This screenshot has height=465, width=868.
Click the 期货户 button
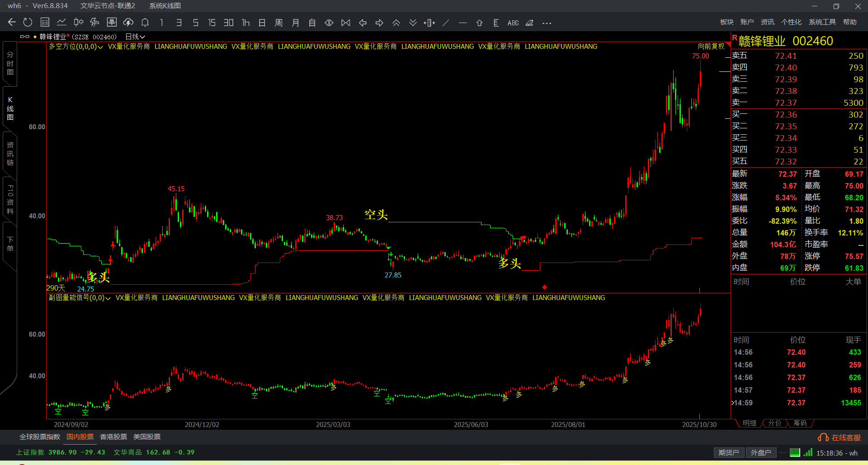tap(729, 452)
